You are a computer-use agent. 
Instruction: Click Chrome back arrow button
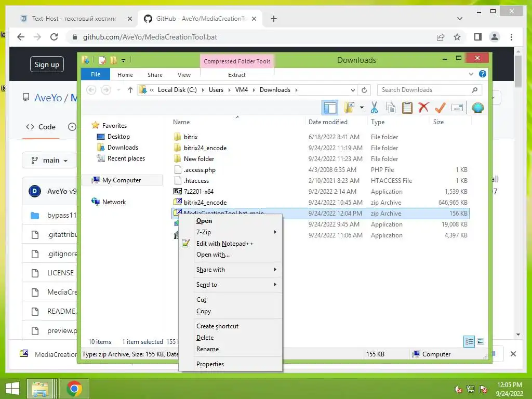(x=21, y=37)
